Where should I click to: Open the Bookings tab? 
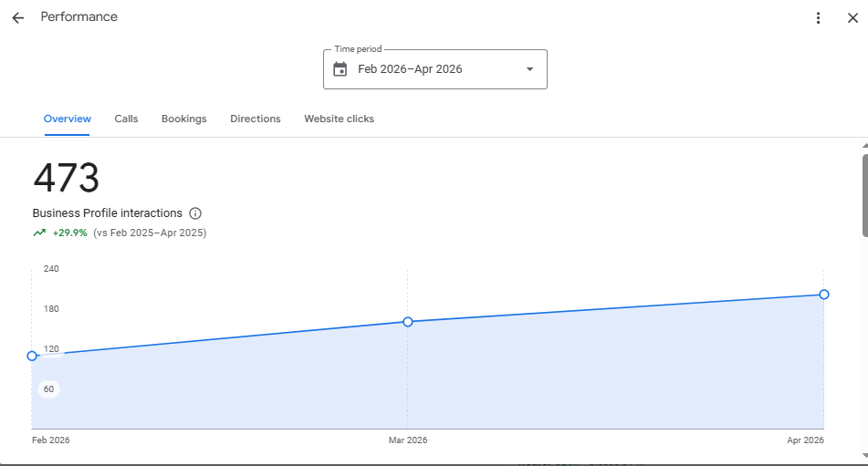(x=183, y=119)
